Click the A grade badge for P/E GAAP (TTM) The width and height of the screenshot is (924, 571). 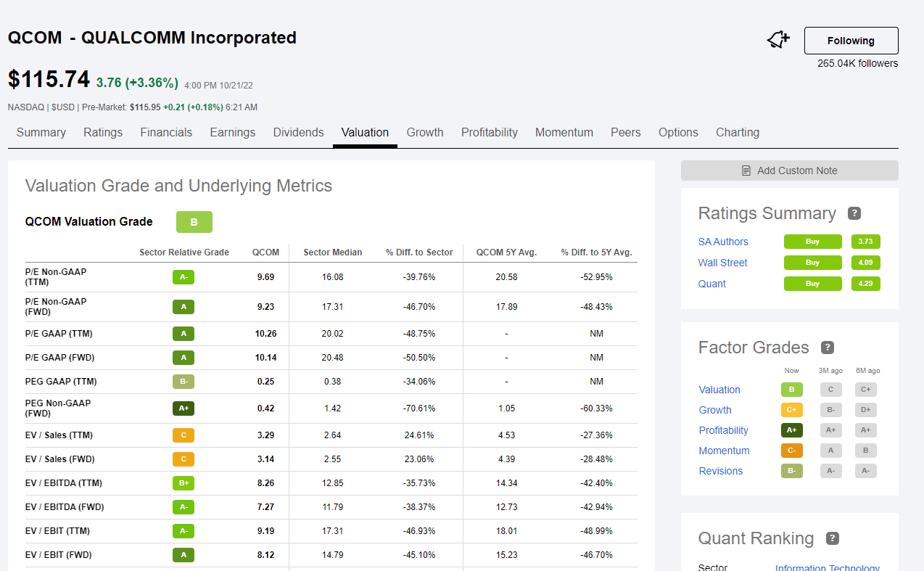[183, 334]
